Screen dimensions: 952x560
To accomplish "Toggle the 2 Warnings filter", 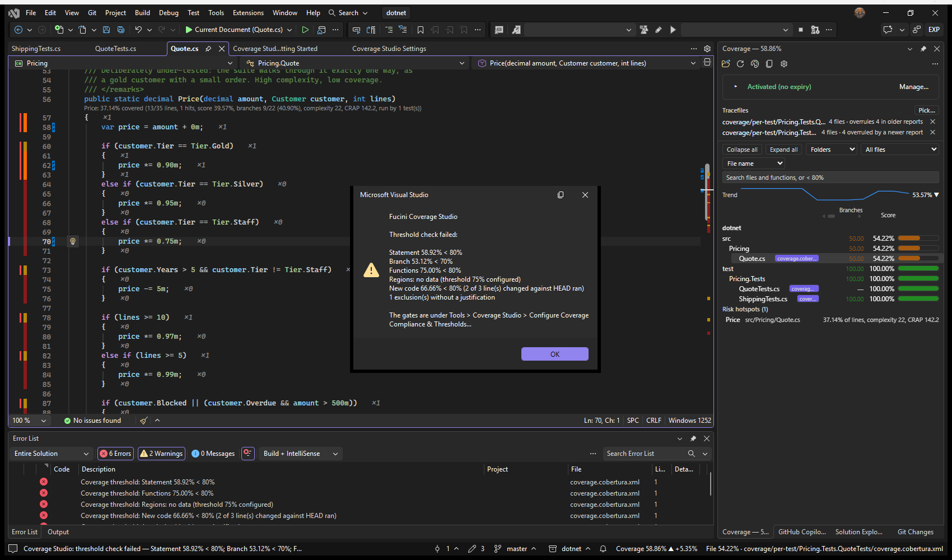I will 161,454.
